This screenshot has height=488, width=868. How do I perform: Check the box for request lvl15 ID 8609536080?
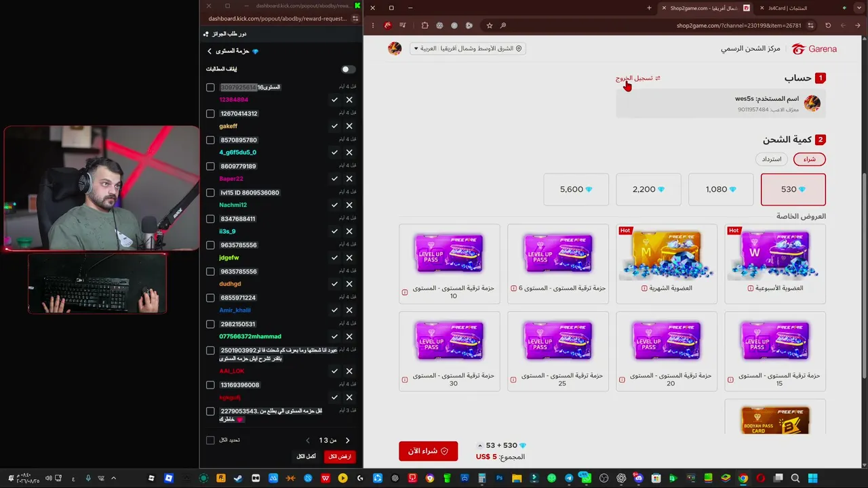(210, 192)
